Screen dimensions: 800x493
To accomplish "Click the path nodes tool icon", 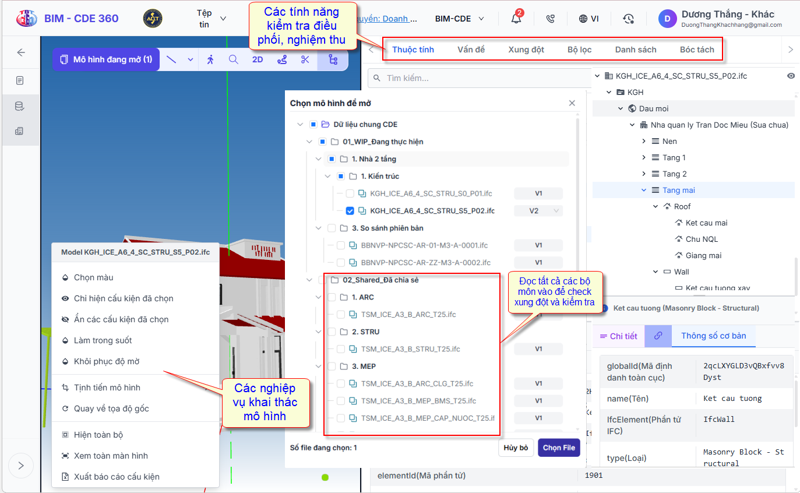I will point(282,60).
